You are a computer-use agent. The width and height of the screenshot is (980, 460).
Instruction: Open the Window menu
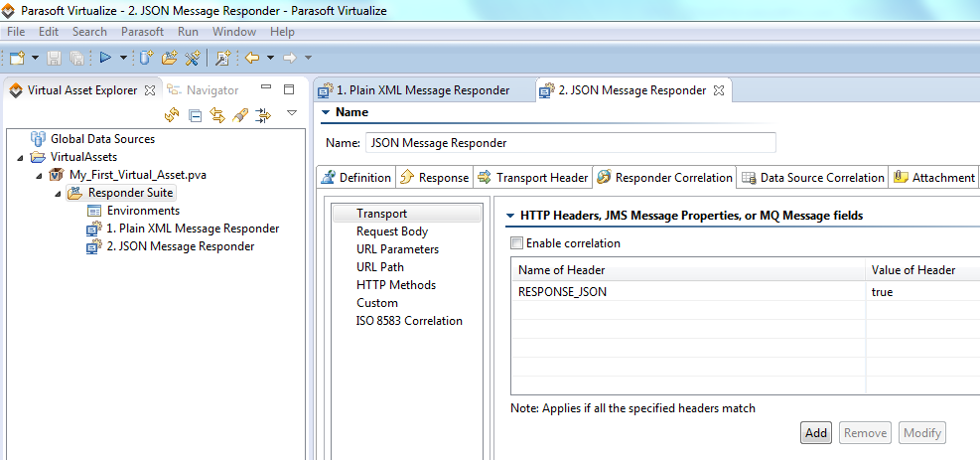coord(233,31)
